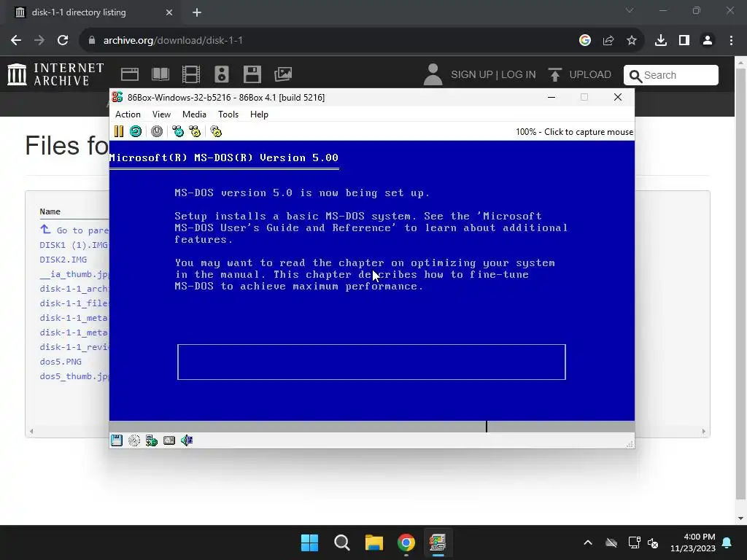
Task: Open the 86Box Help menu
Action: pyautogui.click(x=259, y=114)
